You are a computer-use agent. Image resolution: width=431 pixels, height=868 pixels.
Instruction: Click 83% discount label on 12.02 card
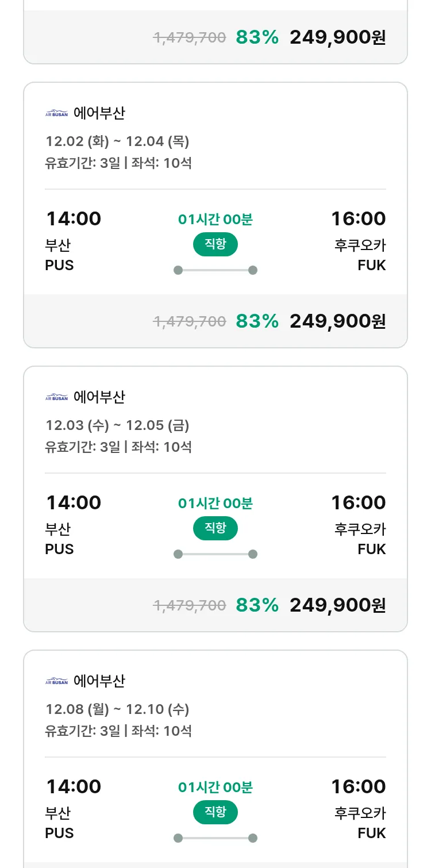click(x=257, y=321)
